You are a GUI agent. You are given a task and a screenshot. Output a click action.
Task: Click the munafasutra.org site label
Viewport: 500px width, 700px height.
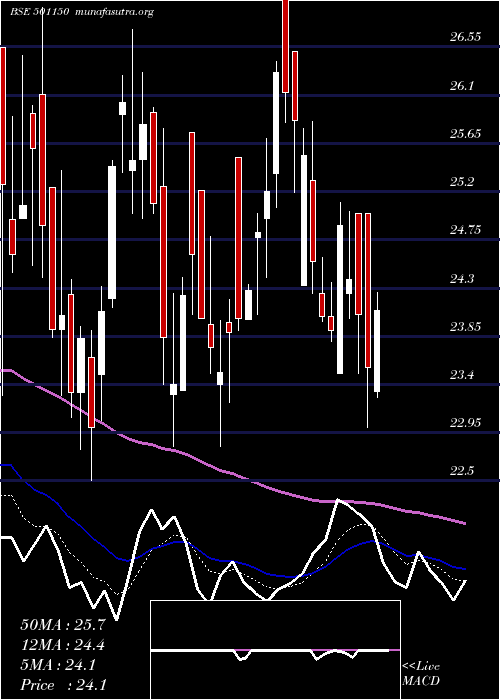(x=115, y=12)
